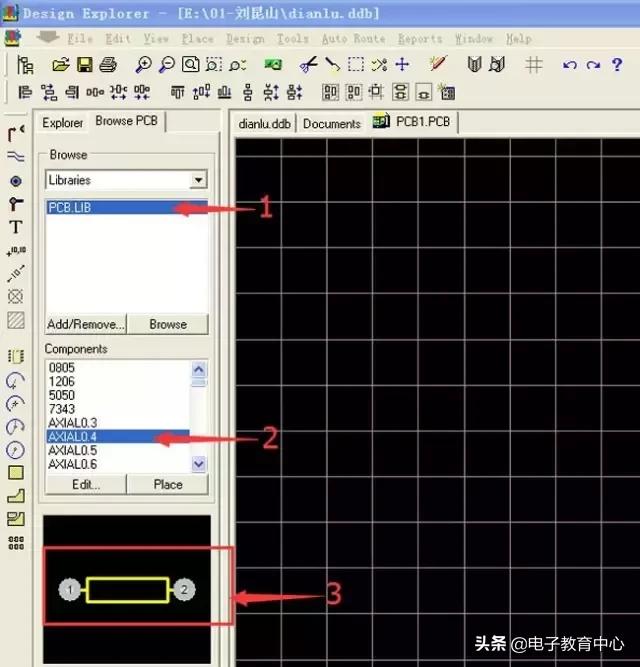Viewport: 640px width, 667px height.
Task: Select the interactive routing track tool
Action: (x=15, y=133)
